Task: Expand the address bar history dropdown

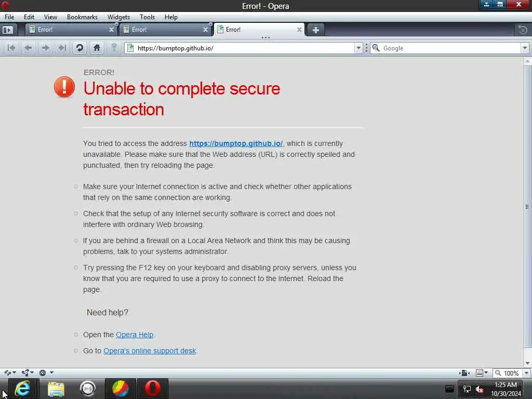Action: pos(358,48)
